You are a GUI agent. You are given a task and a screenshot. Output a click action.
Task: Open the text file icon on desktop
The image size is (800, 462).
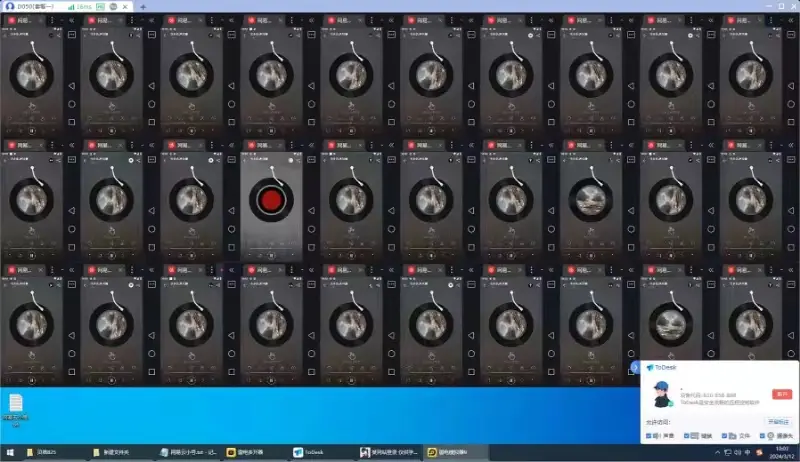coord(15,409)
